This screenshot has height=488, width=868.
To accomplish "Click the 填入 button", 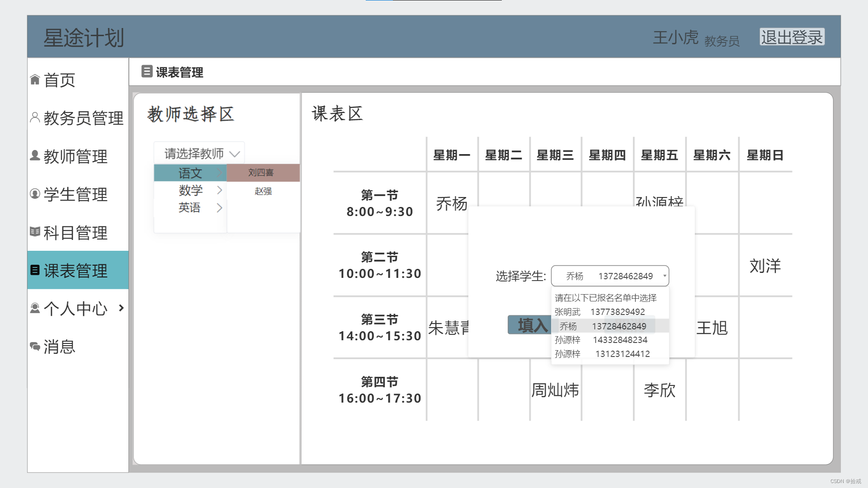I will [529, 325].
